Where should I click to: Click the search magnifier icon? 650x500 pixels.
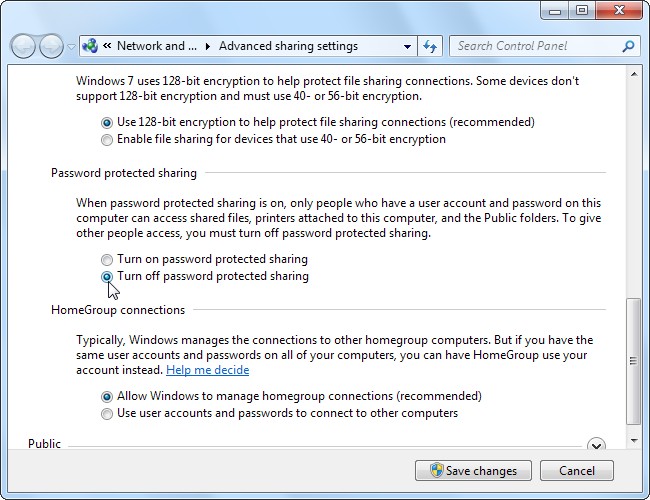coord(628,46)
